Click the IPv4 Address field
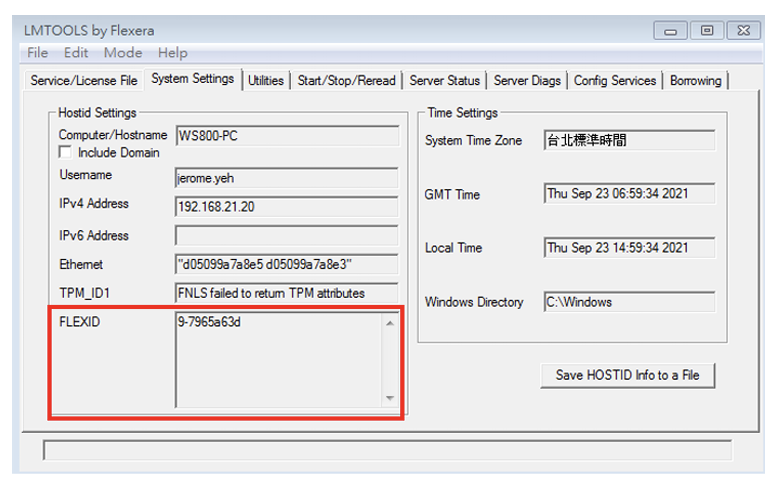 (x=286, y=205)
